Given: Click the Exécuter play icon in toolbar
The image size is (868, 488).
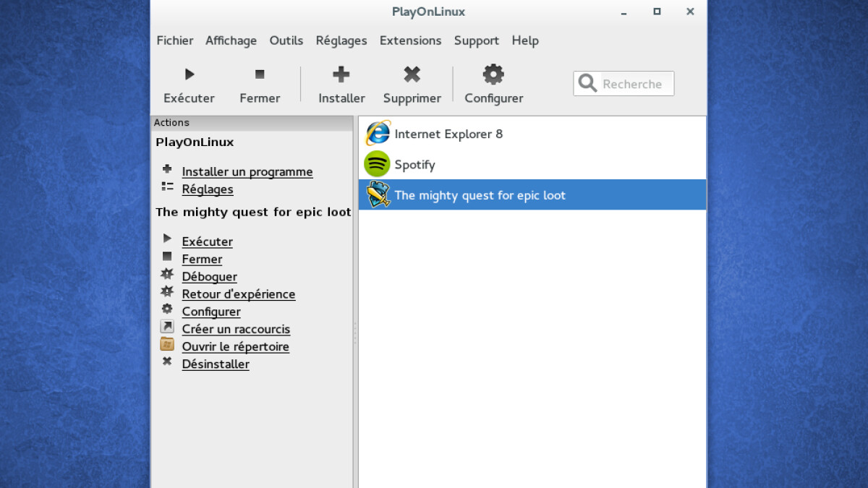Looking at the screenshot, I should tap(190, 74).
